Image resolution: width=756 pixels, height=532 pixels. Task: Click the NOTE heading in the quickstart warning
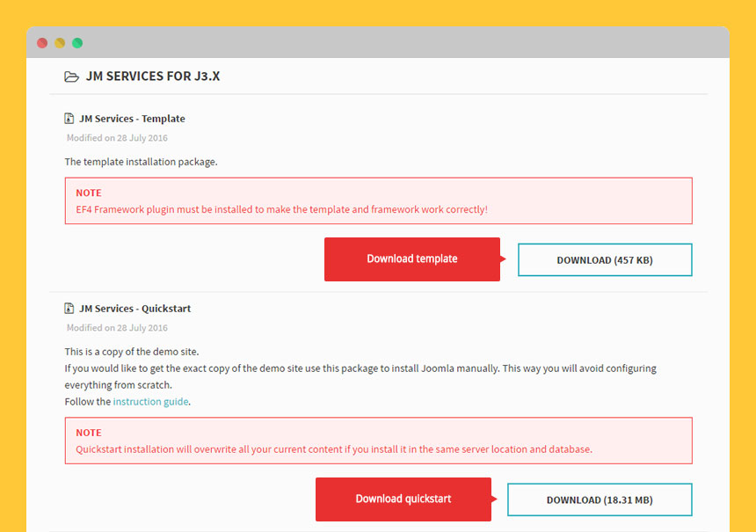pyautogui.click(x=89, y=433)
